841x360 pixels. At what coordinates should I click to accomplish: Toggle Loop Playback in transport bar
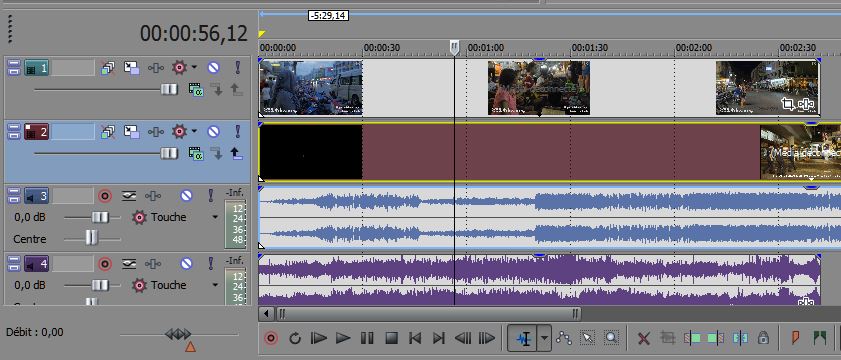point(295,338)
